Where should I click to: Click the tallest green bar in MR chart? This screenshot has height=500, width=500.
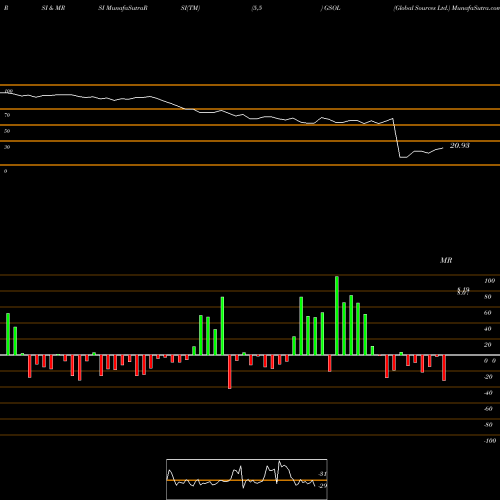[337, 315]
